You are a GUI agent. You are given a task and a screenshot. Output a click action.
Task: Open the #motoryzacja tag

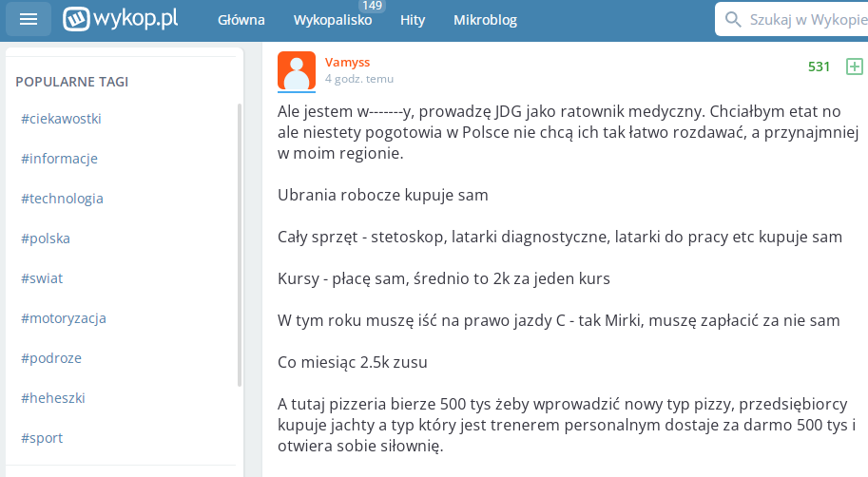point(64,318)
